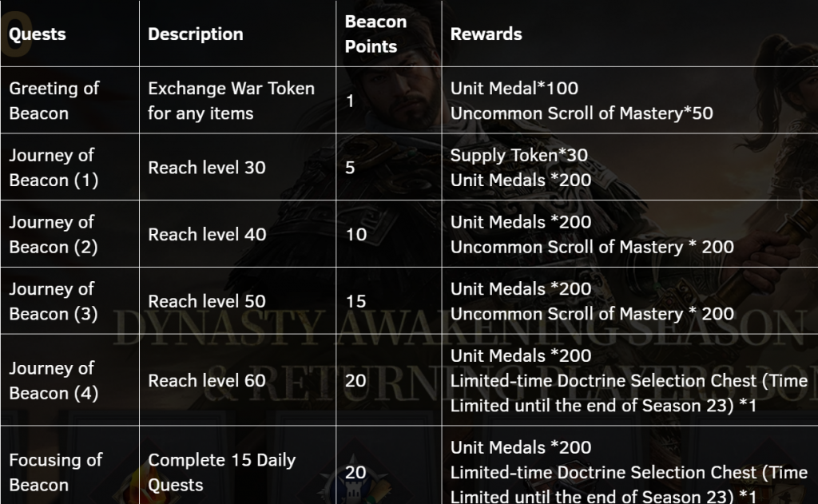Click the Rewards column header
This screenshot has height=504, width=818.
pyautogui.click(x=486, y=34)
